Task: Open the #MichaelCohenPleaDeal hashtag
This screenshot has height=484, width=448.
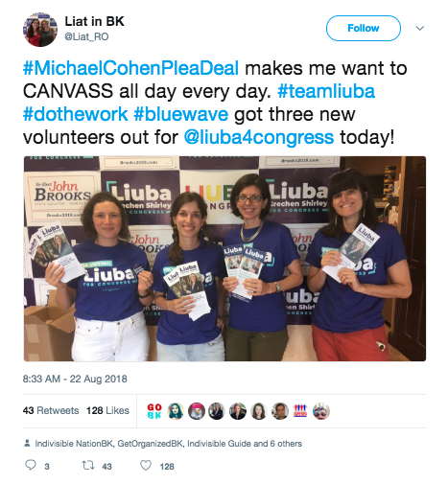Action: 130,68
